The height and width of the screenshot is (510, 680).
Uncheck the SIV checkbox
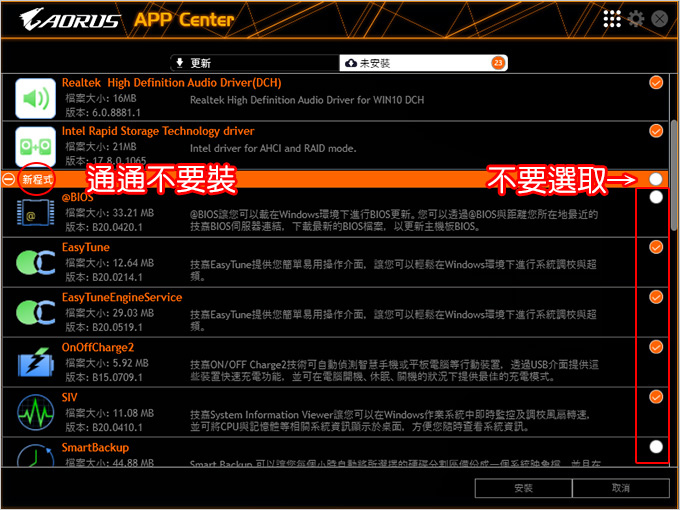click(656, 397)
